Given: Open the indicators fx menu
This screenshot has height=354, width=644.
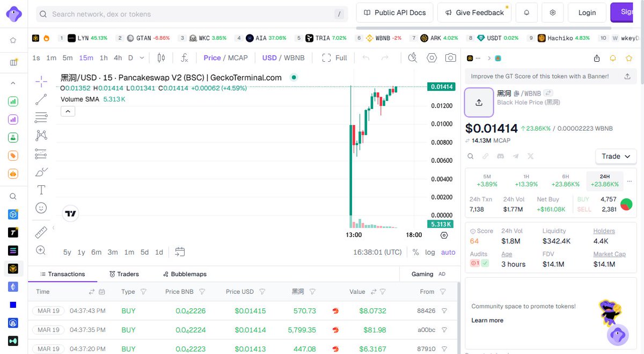Looking at the screenshot, I should pos(184,57).
